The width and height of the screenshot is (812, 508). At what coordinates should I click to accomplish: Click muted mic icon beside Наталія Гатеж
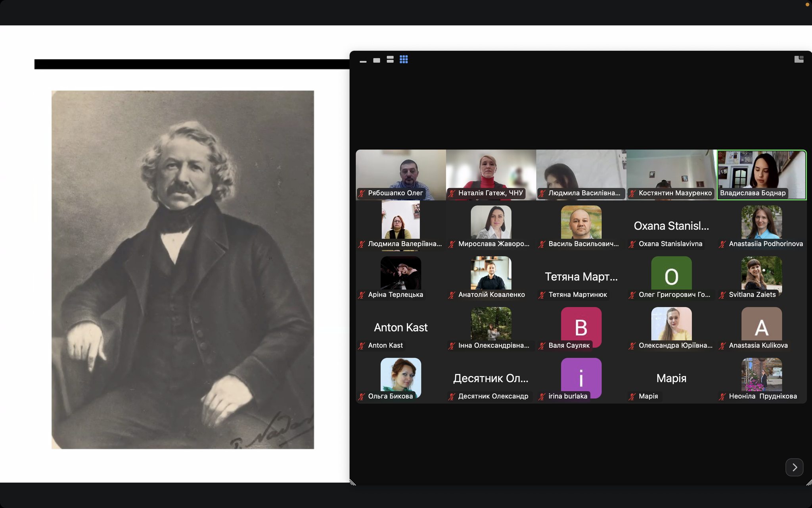[452, 193]
